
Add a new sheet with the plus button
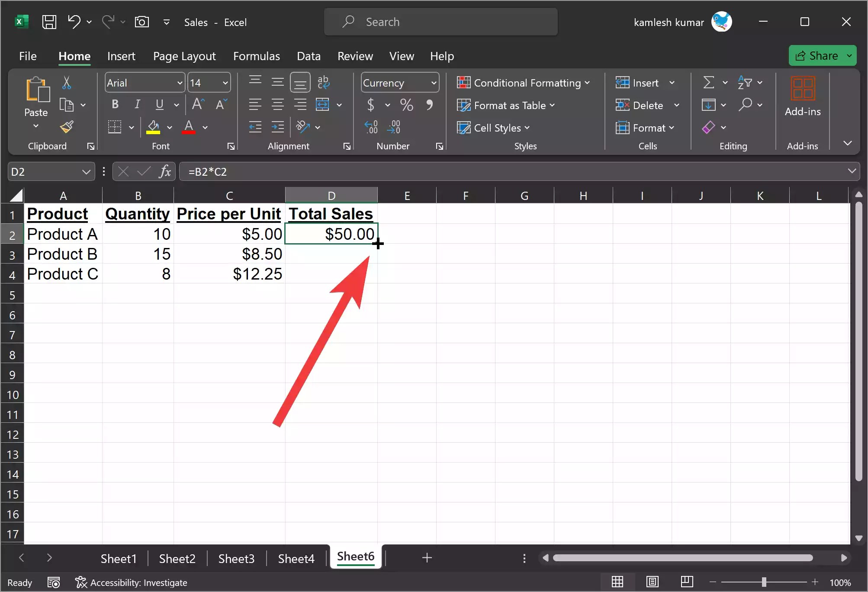(x=426, y=558)
